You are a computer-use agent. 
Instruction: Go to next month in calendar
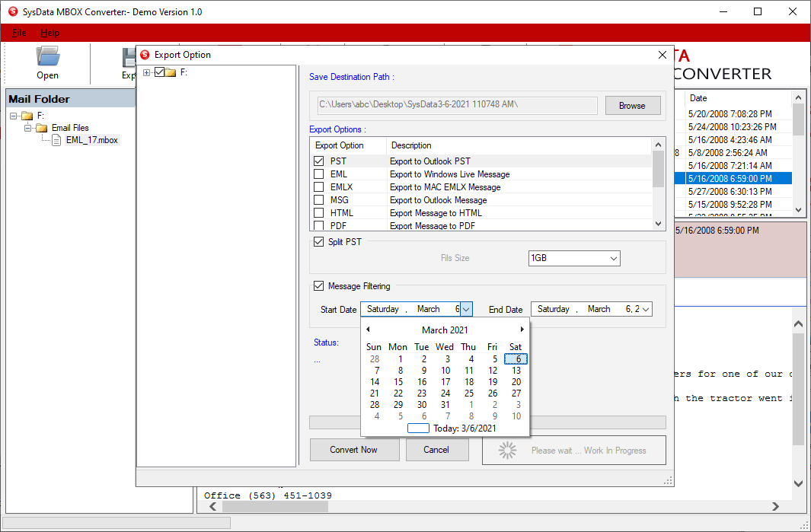522,330
